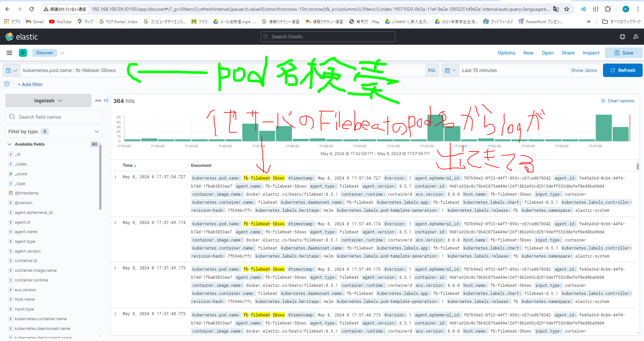
Task: Click the translate icon in the address bar
Action: pyautogui.click(x=556, y=9)
